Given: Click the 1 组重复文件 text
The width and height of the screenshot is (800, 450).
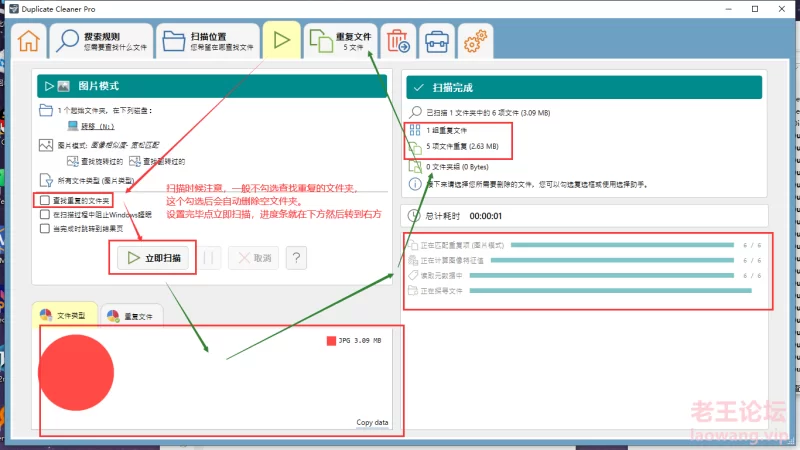Looking at the screenshot, I should 446,130.
